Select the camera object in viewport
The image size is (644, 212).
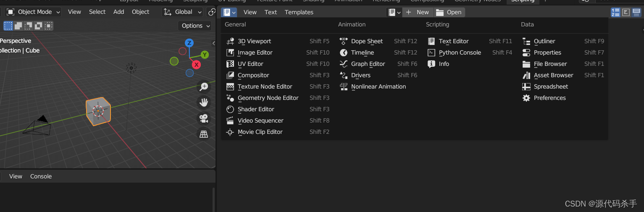pos(37,126)
